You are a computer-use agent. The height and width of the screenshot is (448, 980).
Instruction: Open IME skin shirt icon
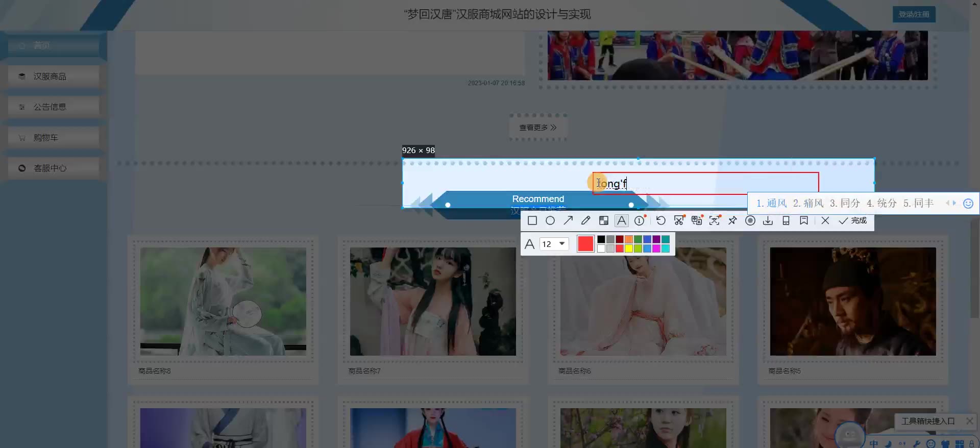point(945,444)
